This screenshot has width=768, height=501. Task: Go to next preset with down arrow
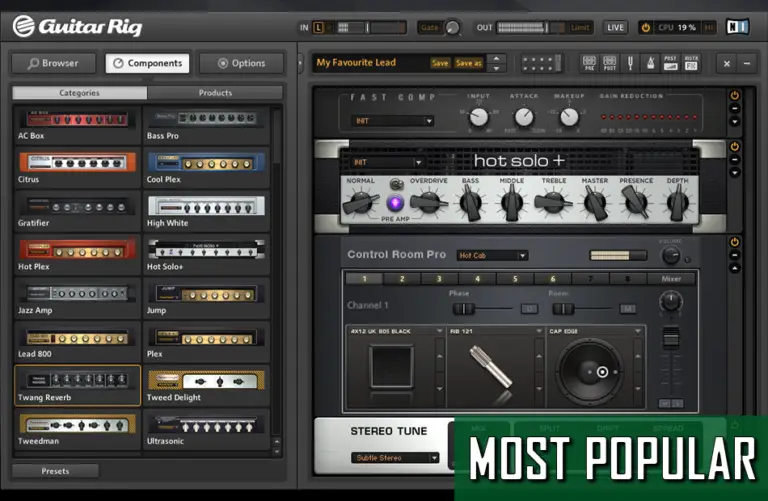coord(496,69)
